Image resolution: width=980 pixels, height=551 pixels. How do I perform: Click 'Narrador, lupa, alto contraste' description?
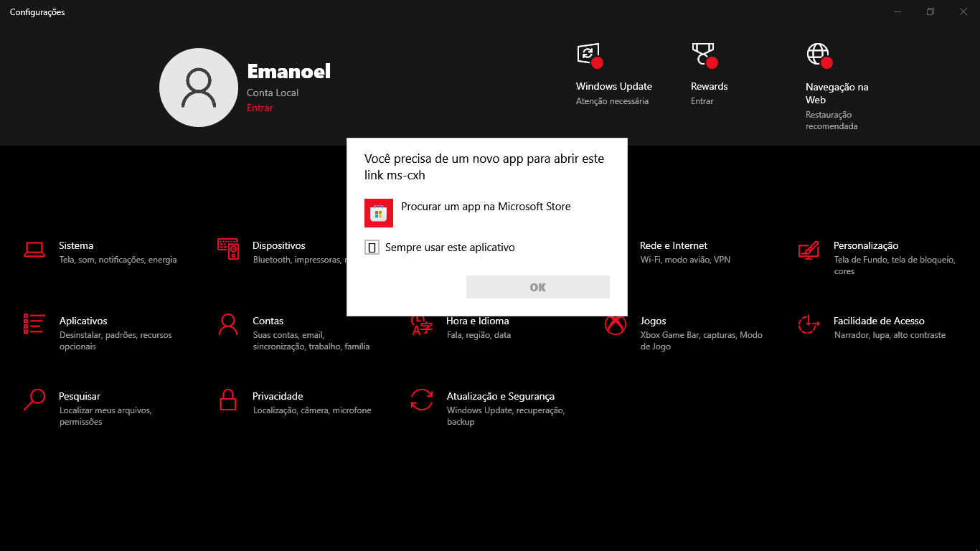890,335
